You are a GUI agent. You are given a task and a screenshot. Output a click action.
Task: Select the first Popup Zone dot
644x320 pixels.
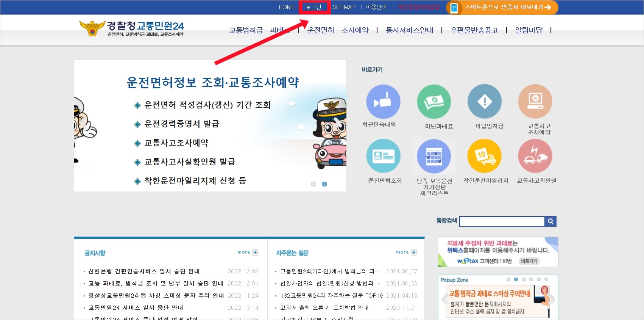point(508,279)
